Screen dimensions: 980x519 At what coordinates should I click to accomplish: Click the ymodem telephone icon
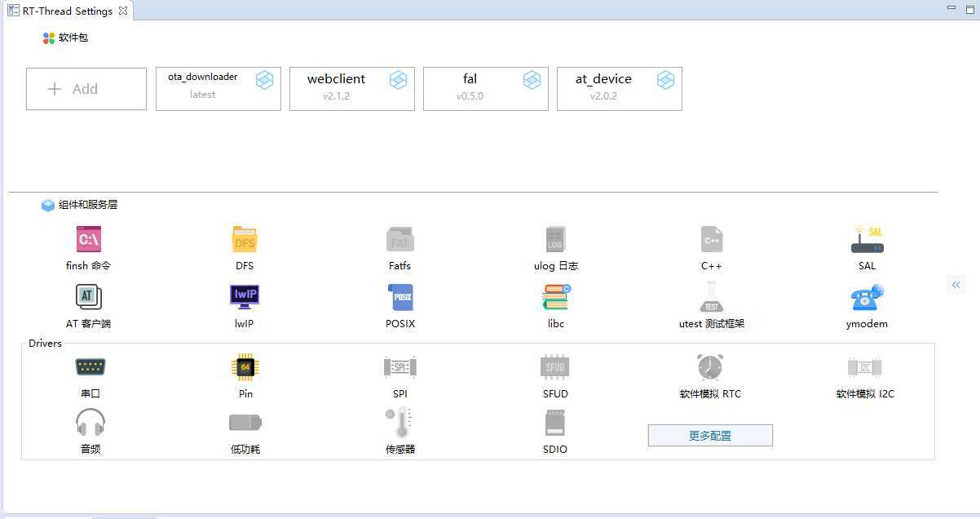[x=867, y=297]
